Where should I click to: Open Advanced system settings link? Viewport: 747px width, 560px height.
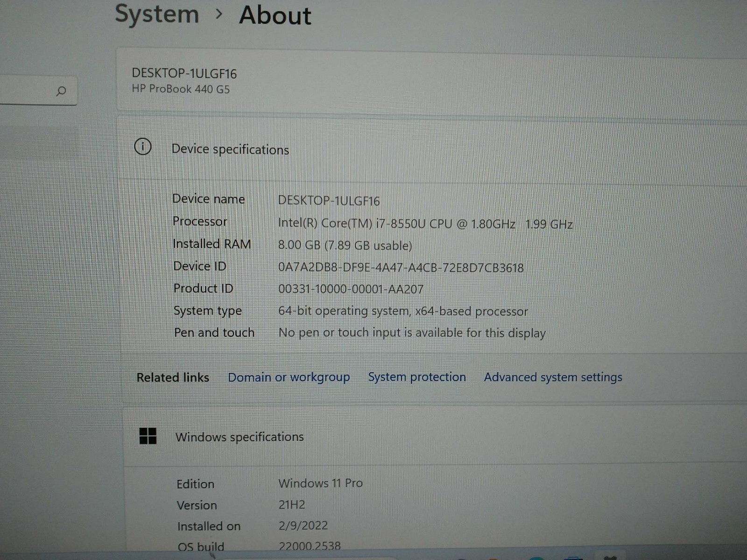click(x=553, y=377)
